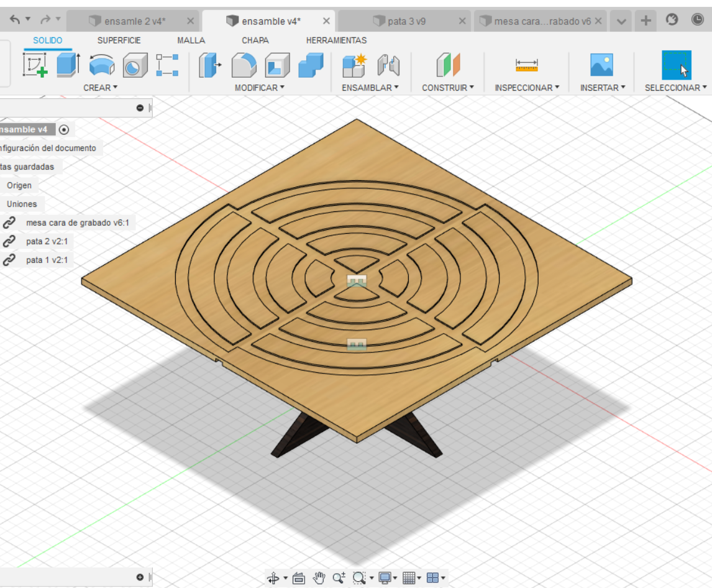Select the Origen tree item
Viewport: 712px width, 588px height.
point(19,185)
